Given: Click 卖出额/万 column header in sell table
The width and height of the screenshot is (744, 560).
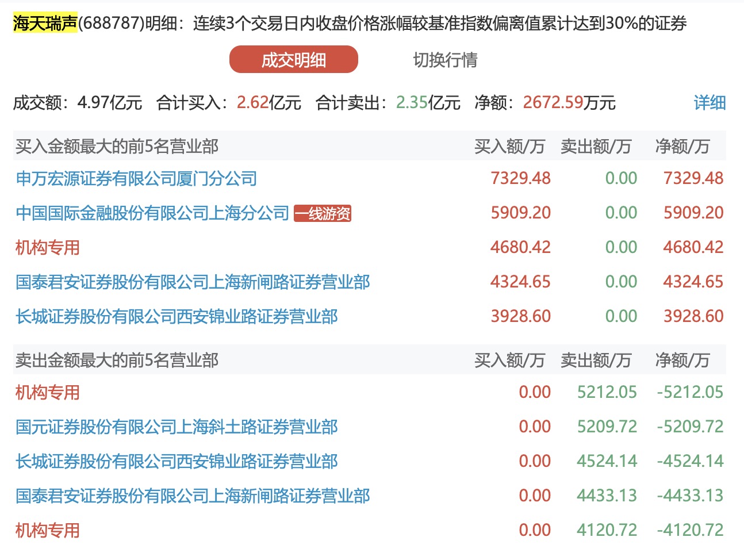Looking at the screenshot, I should [x=596, y=360].
